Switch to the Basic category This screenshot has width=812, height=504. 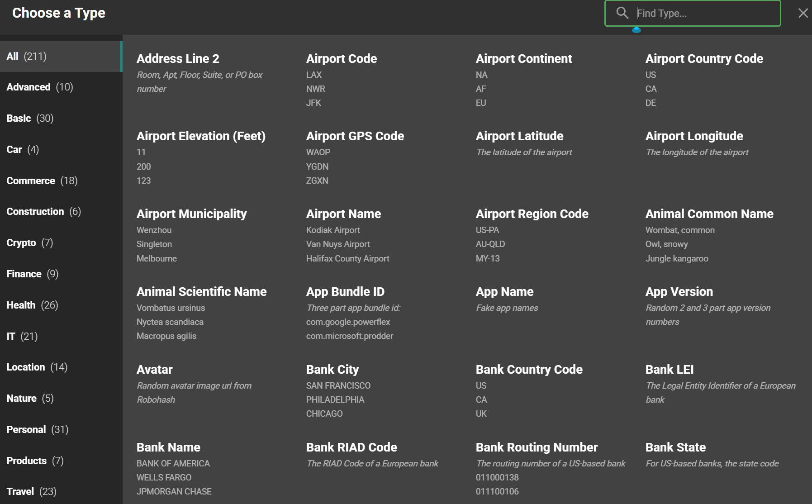pos(30,119)
